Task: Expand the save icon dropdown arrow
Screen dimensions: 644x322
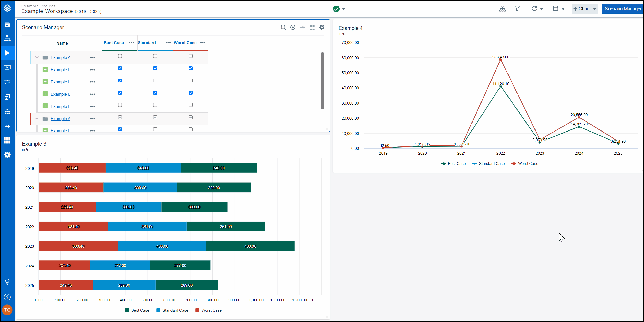Action: click(x=563, y=9)
